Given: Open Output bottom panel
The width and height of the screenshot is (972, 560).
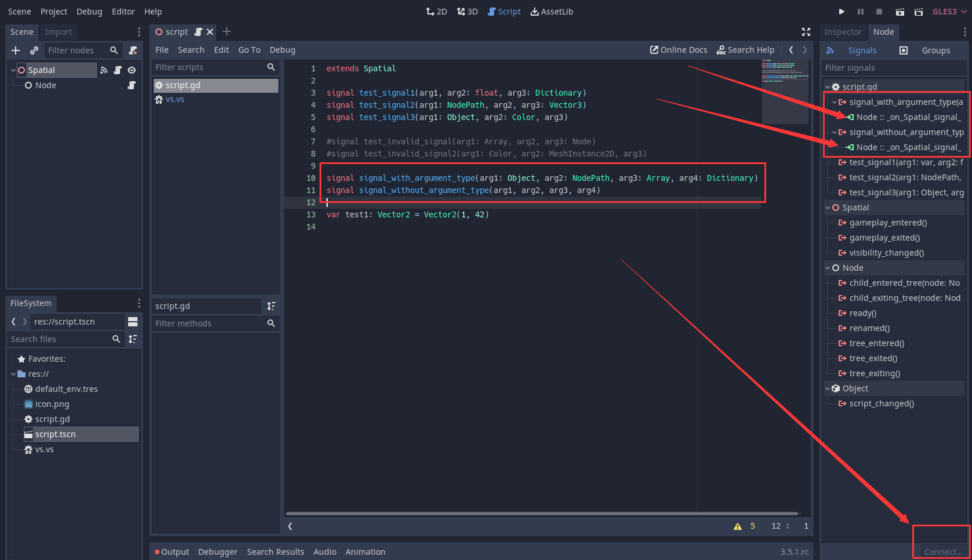Looking at the screenshot, I should (172, 552).
